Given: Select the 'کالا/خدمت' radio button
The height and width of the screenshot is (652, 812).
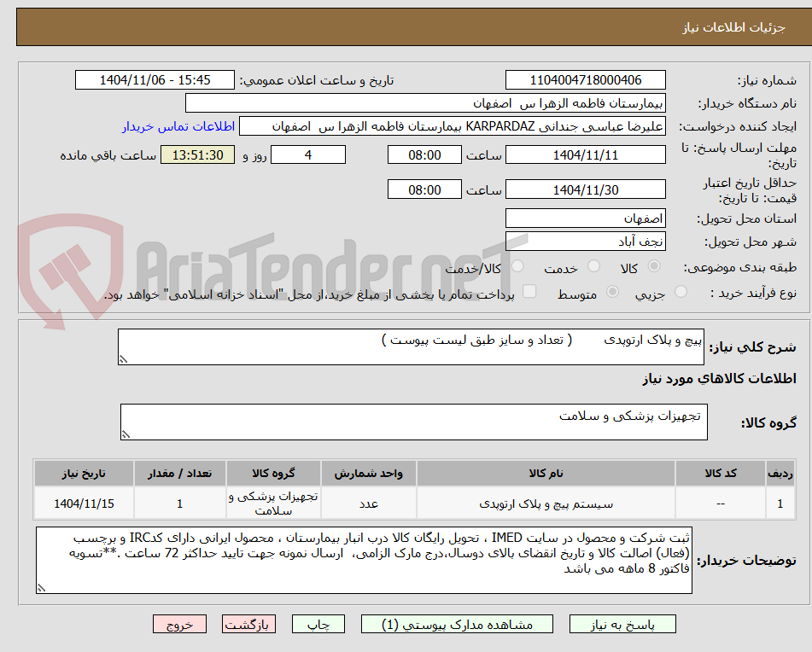Looking at the screenshot, I should [517, 266].
